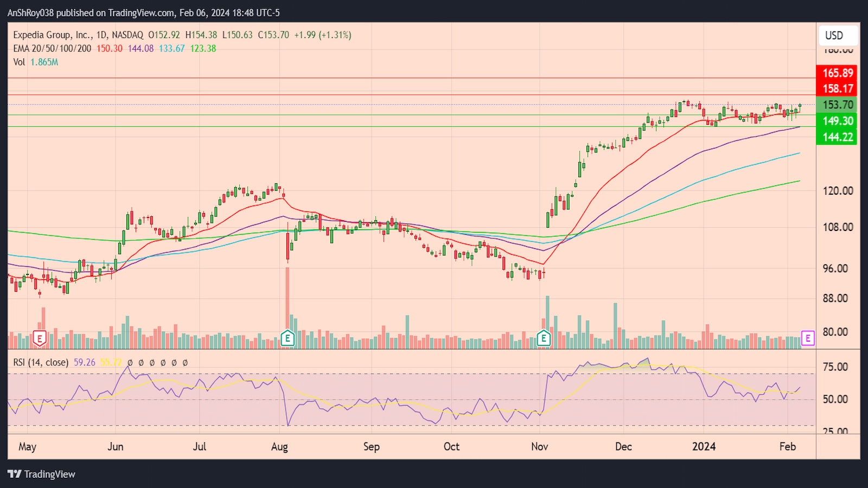
Task: Click the TradingView logo at bottom left
Action: 42,474
